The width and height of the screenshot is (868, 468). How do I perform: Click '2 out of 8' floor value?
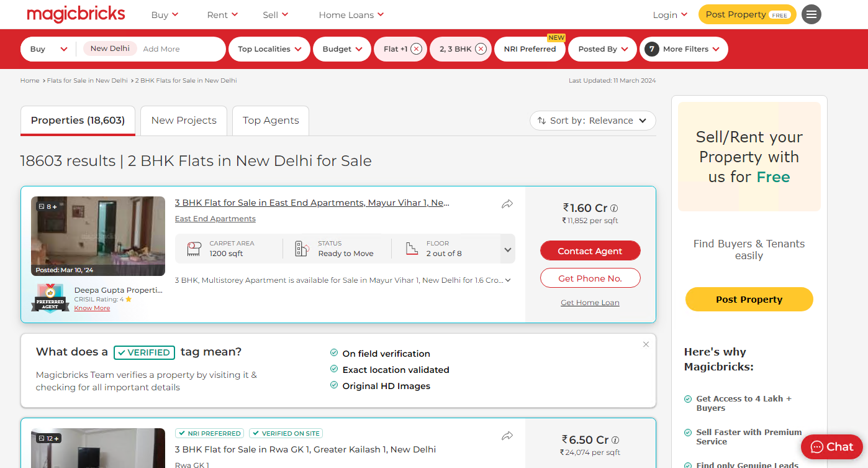pos(444,254)
